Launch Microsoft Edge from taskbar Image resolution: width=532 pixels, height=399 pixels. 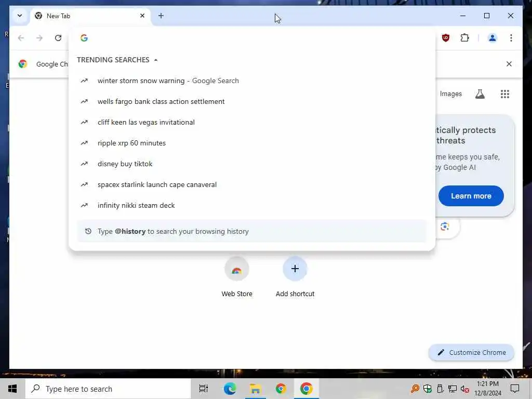click(x=230, y=389)
